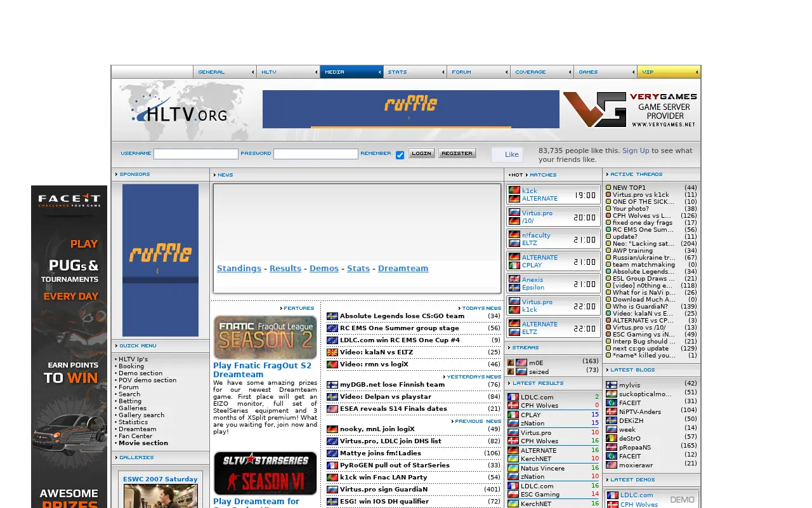
Task: Open the VIP menu
Action: (x=669, y=72)
